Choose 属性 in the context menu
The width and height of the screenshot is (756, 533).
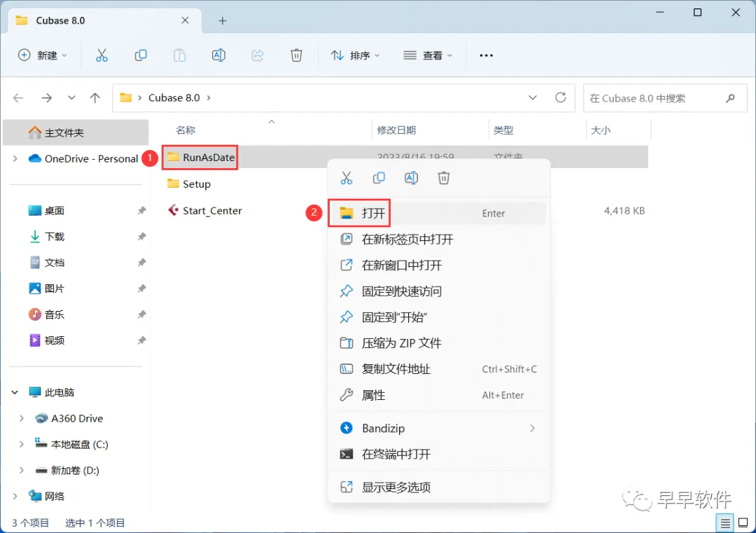[x=438, y=396]
